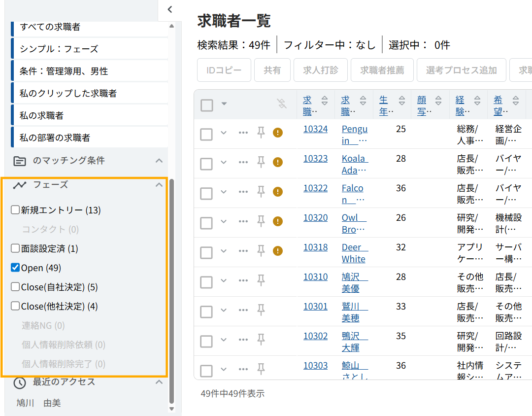Collapse the left sidebar panel

(169, 9)
